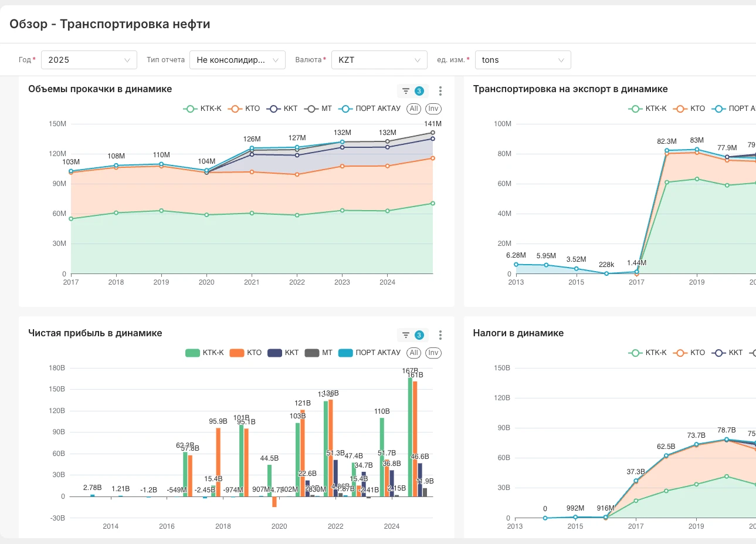Open three-dot menu of Объемы прокачки chart
Viewport: 756px width, 544px height.
(x=440, y=91)
